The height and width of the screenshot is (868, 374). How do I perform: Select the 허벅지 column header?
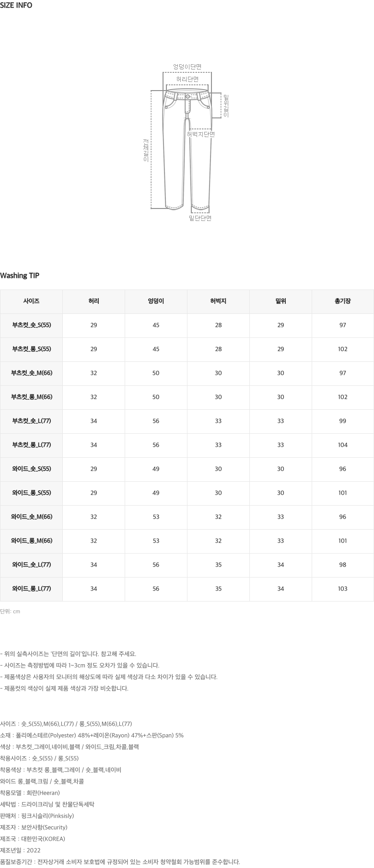pyautogui.click(x=218, y=301)
